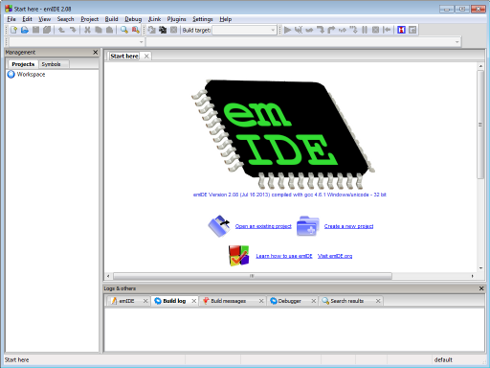Click the Redo toolbar icon
Image resolution: width=490 pixels, height=368 pixels.
pos(73,30)
